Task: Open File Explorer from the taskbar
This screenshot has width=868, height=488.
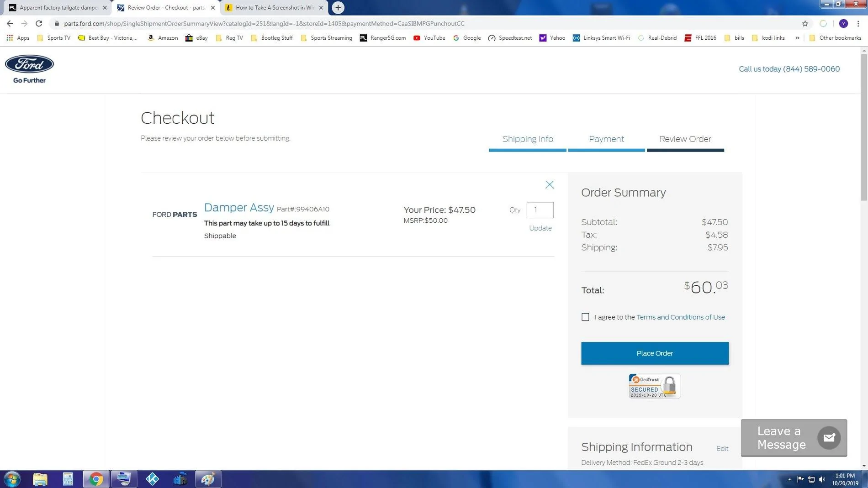Action: click(40, 479)
